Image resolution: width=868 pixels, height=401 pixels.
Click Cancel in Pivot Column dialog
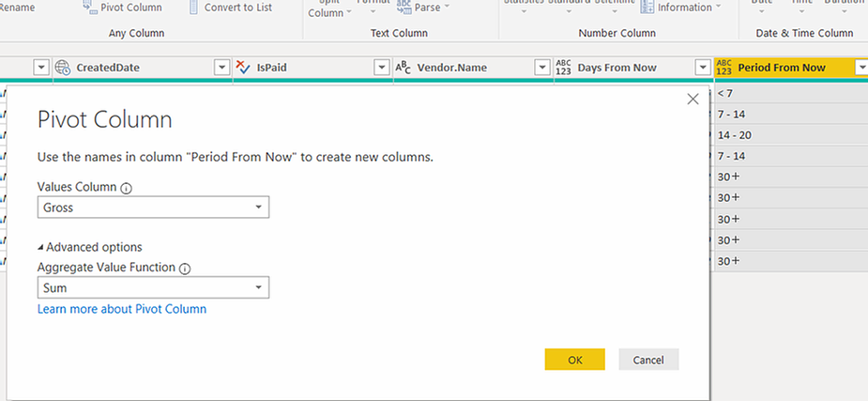tap(648, 360)
